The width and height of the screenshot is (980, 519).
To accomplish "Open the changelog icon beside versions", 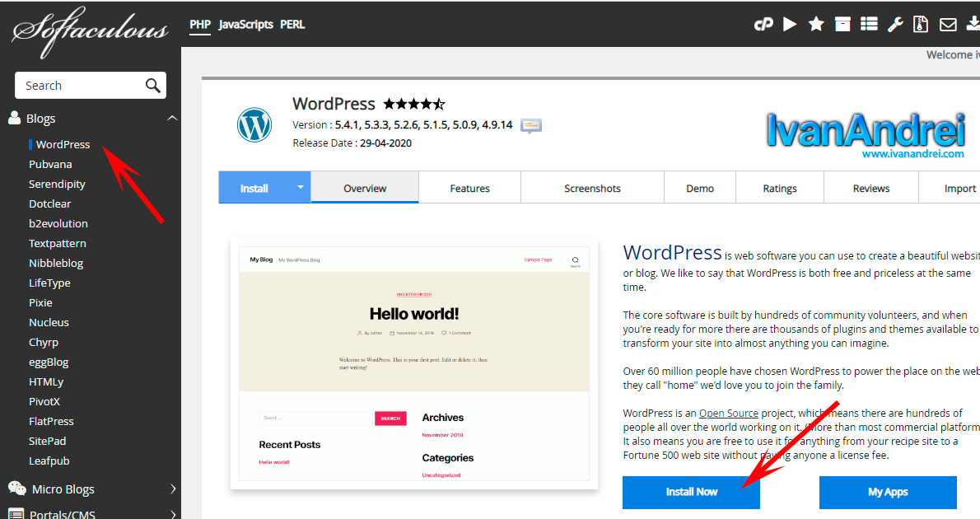I will pyautogui.click(x=530, y=126).
